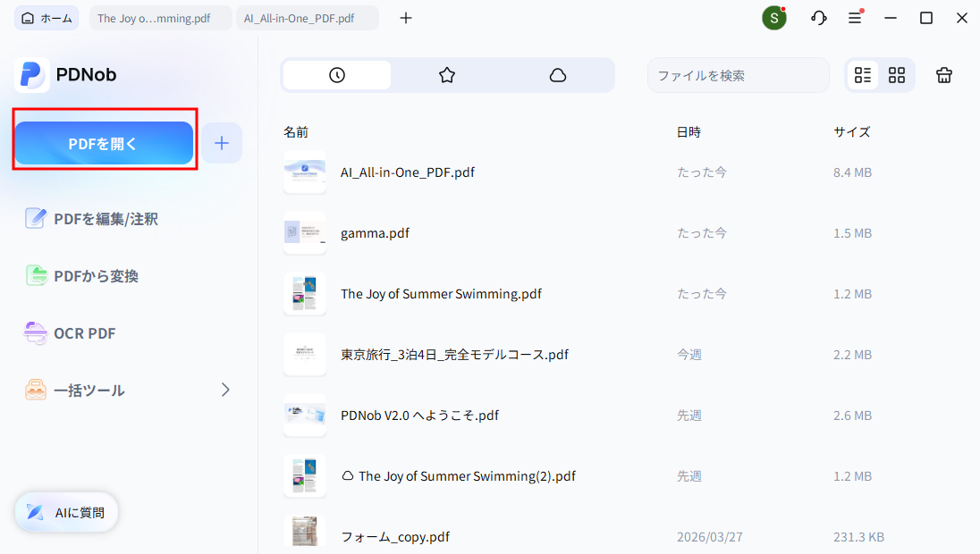The height and width of the screenshot is (554, 980).
Task: Open the trash bin for deleted files
Action: [x=943, y=75]
